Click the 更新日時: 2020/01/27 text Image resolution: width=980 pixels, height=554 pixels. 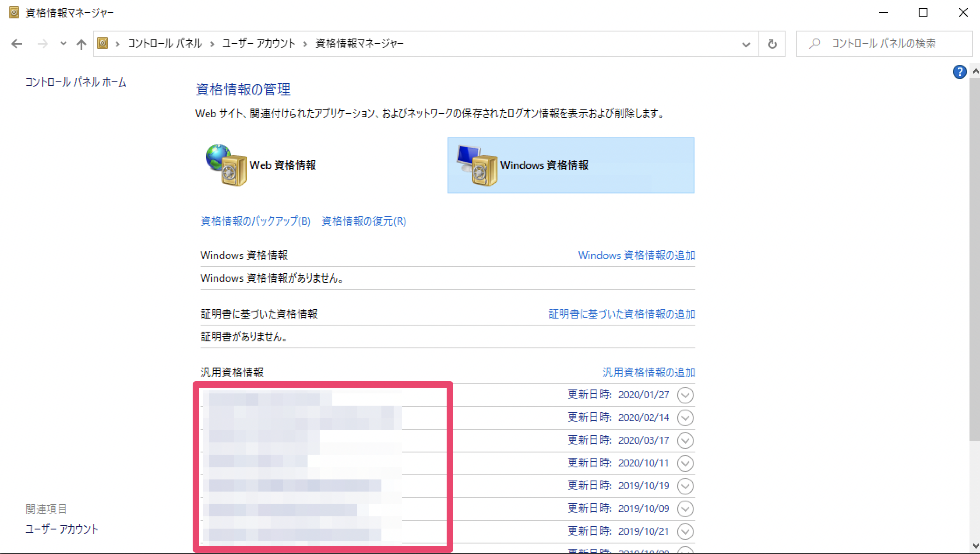coord(619,395)
